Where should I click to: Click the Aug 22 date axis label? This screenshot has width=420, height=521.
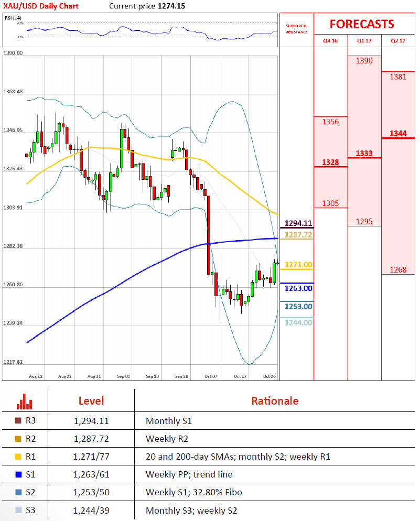(65, 376)
